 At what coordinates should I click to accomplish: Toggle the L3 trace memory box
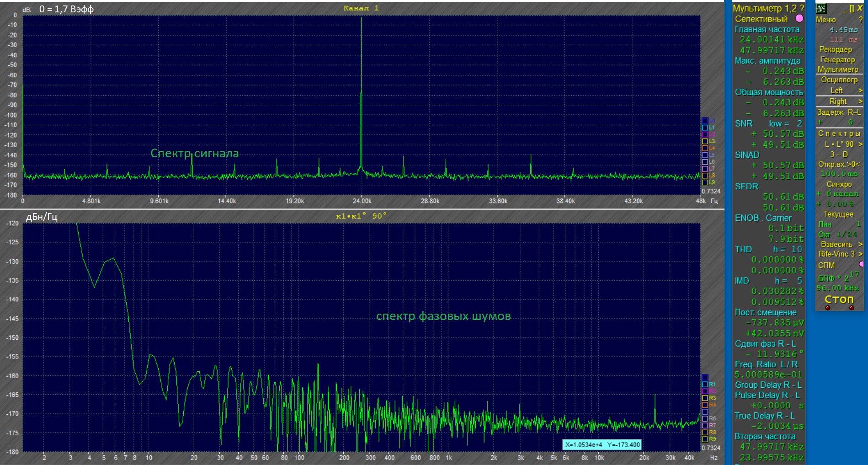pyautogui.click(x=705, y=141)
